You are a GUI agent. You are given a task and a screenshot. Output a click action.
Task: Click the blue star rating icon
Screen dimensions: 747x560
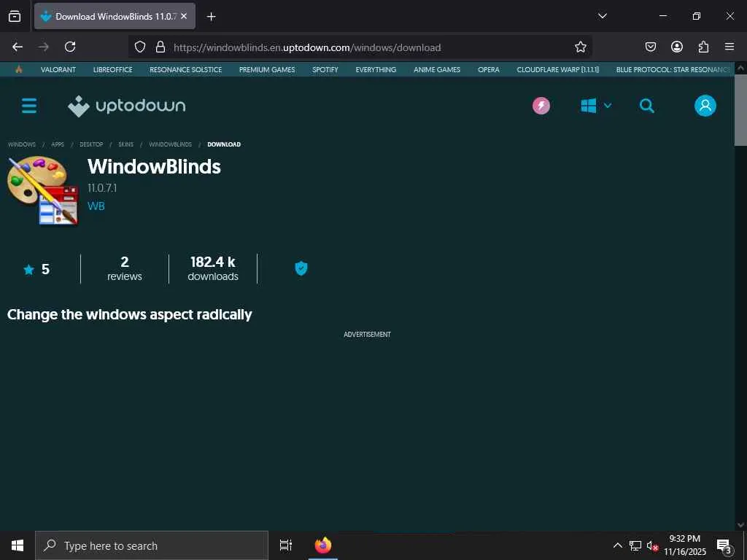point(28,270)
